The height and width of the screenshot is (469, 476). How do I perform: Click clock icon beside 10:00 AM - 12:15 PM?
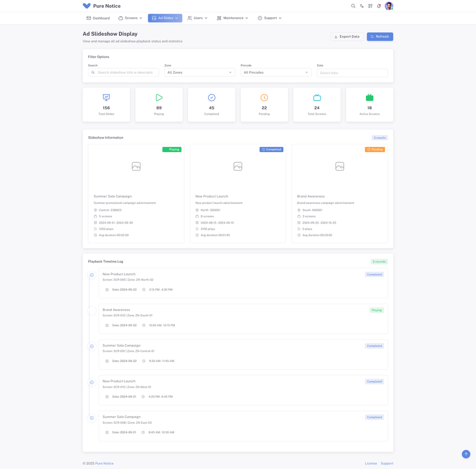[x=144, y=325]
